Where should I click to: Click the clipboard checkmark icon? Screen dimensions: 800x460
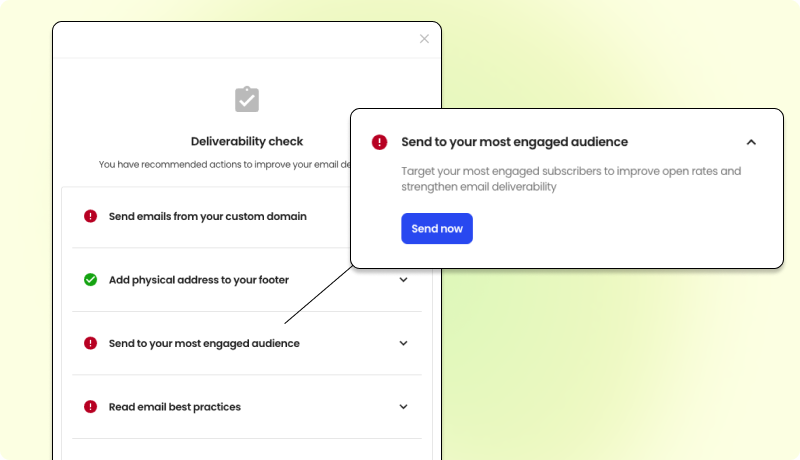point(247,99)
